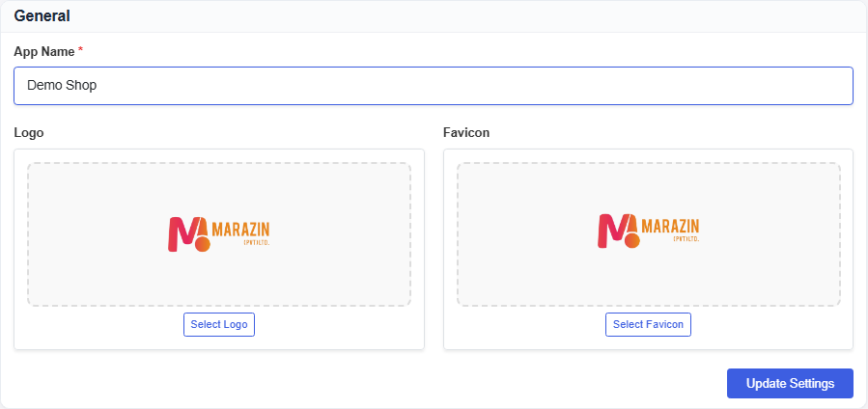Select the General section header
868x409 pixels.
click(x=42, y=16)
